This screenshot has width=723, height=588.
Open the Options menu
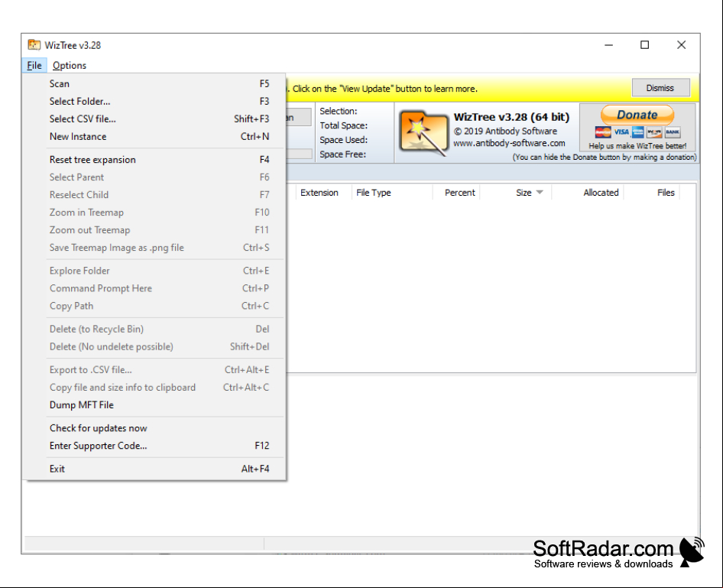coord(69,65)
